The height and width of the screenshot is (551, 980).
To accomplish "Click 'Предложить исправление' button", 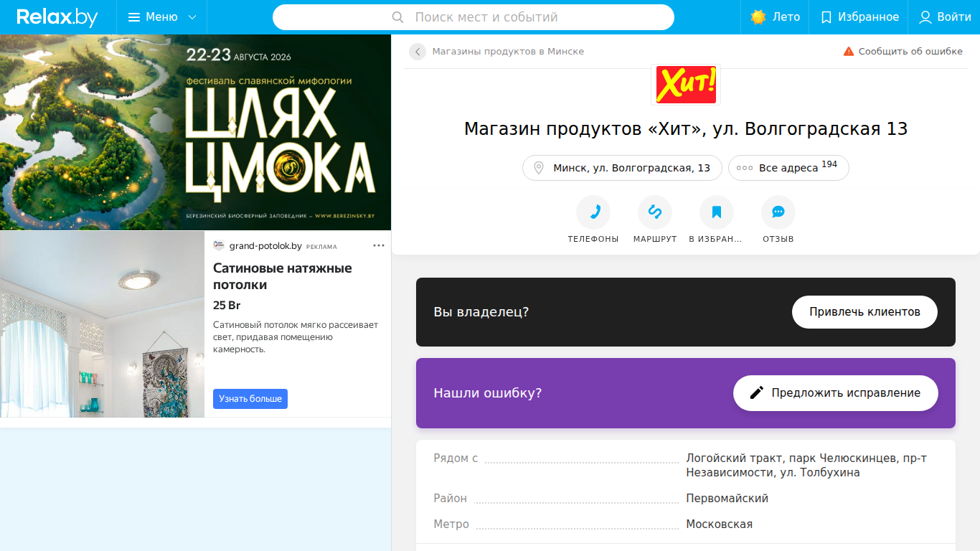I will pos(836,393).
